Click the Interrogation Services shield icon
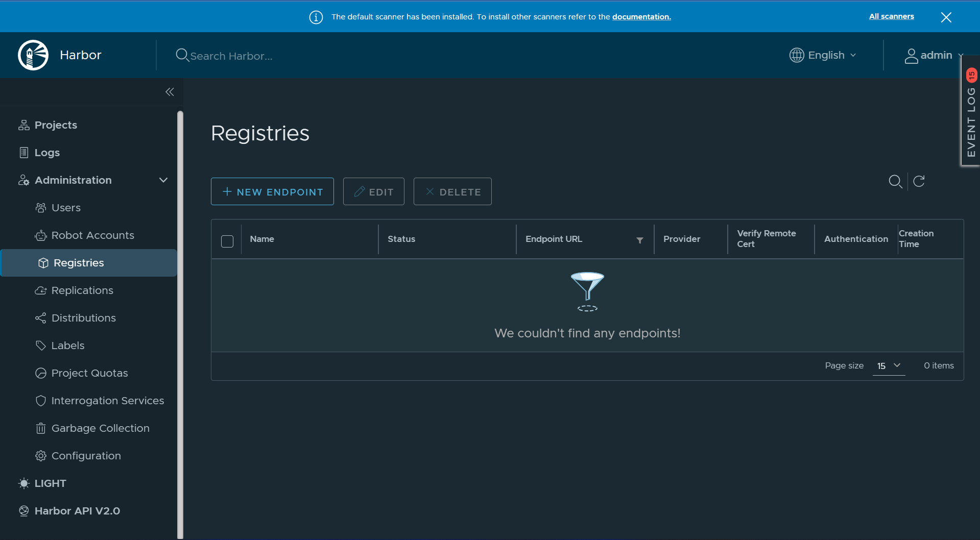This screenshot has height=540, width=980. click(x=41, y=401)
